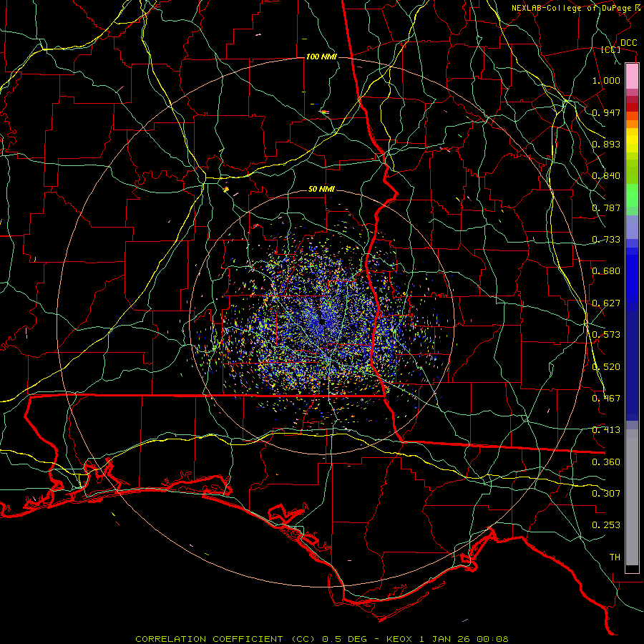Pick the pink band at color bar top
Viewport: 644px width, 644px height.
[x=632, y=77]
